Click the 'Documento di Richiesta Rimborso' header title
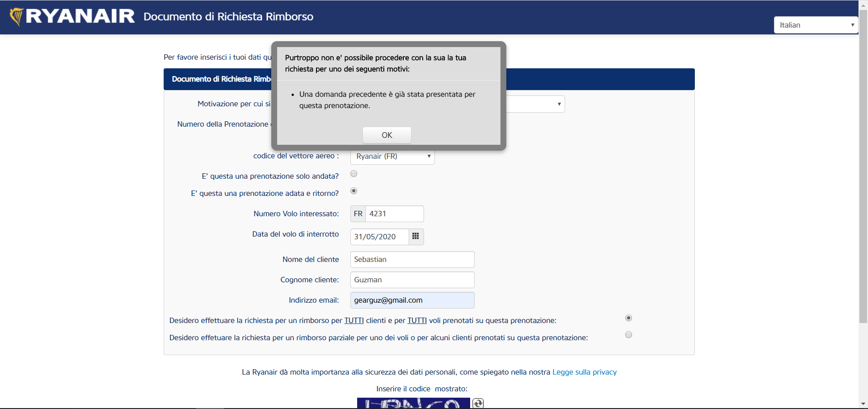 (x=228, y=17)
